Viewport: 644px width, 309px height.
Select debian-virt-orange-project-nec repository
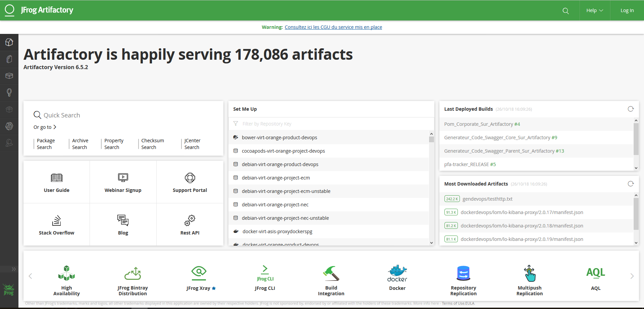pos(329,205)
